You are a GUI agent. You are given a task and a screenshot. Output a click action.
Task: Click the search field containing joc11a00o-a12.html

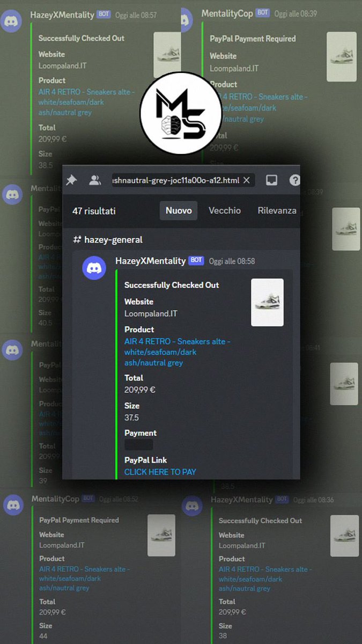coord(183,180)
